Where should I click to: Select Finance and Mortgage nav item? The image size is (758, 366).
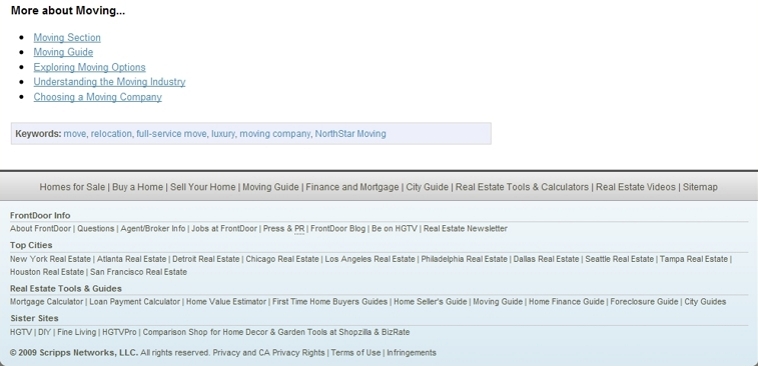tap(352, 187)
